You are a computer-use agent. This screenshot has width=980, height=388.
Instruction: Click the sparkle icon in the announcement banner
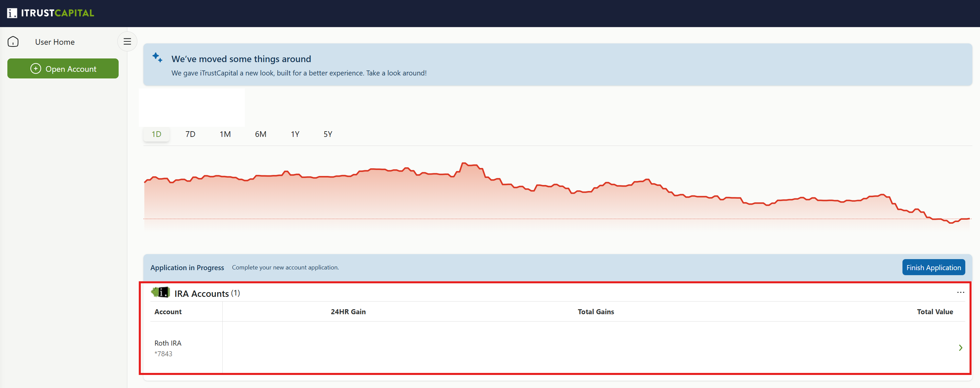[157, 58]
